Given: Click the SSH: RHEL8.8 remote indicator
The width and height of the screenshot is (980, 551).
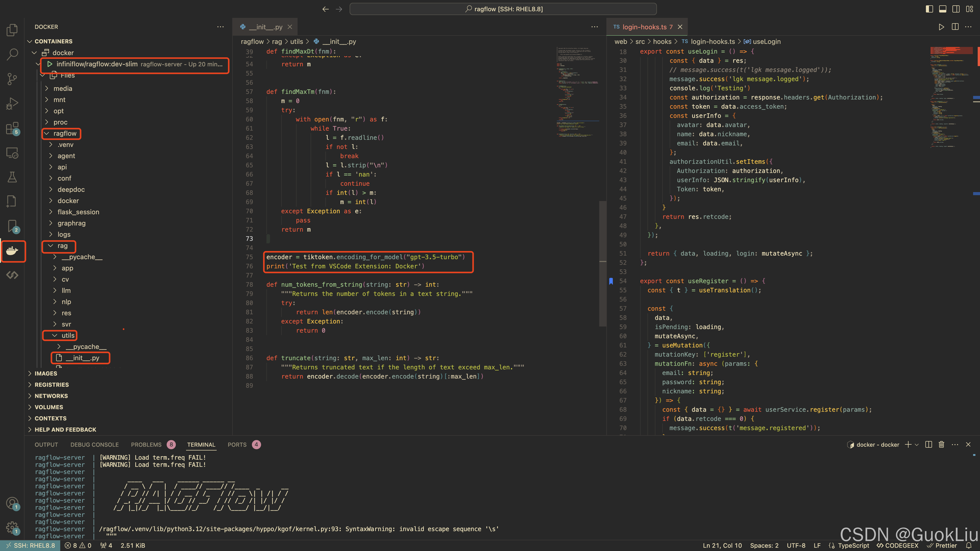Looking at the screenshot, I should click(30, 545).
